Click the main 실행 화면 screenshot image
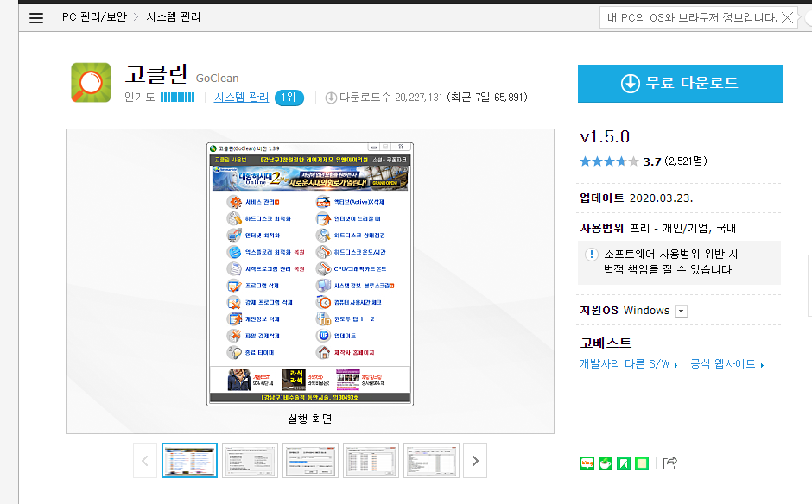812x504 pixels. coord(309,274)
